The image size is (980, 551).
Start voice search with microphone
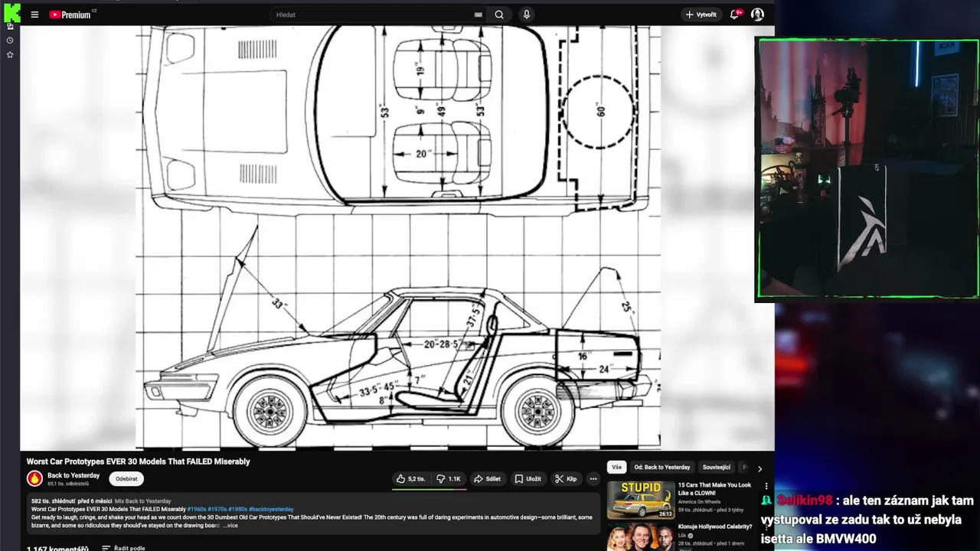(x=526, y=15)
